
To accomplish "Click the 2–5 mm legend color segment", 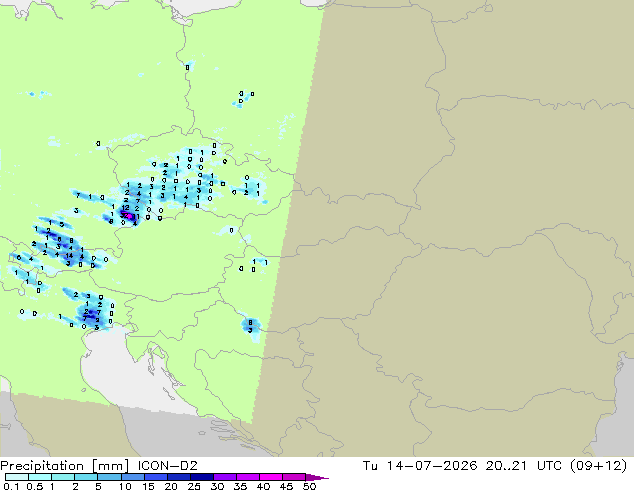I will click(x=86, y=477).
